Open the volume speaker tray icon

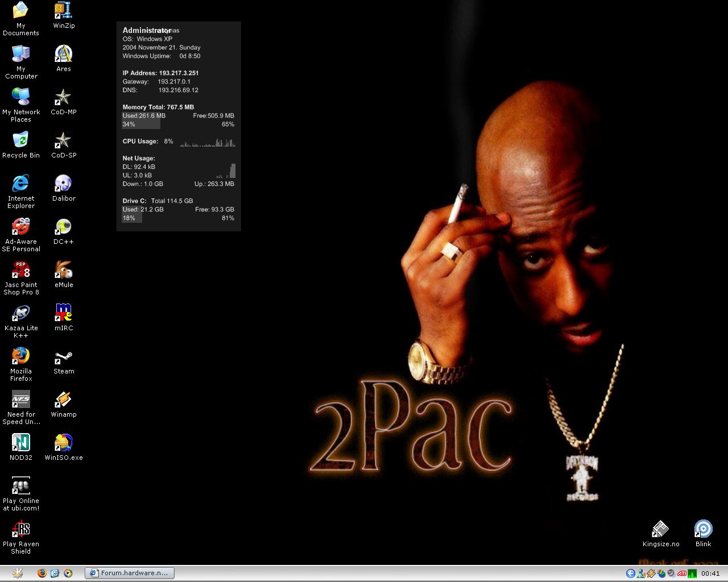671,573
